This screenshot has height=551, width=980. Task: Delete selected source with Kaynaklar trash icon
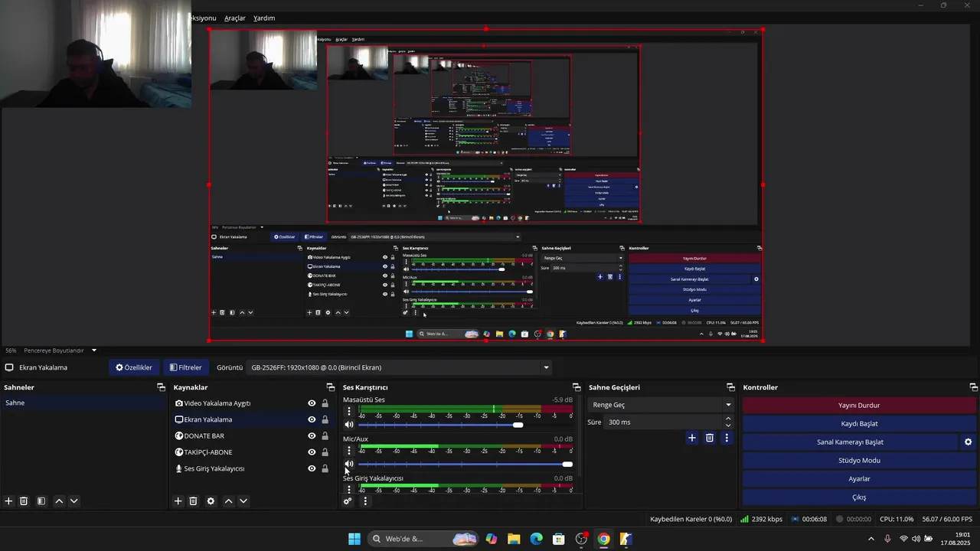tap(193, 501)
